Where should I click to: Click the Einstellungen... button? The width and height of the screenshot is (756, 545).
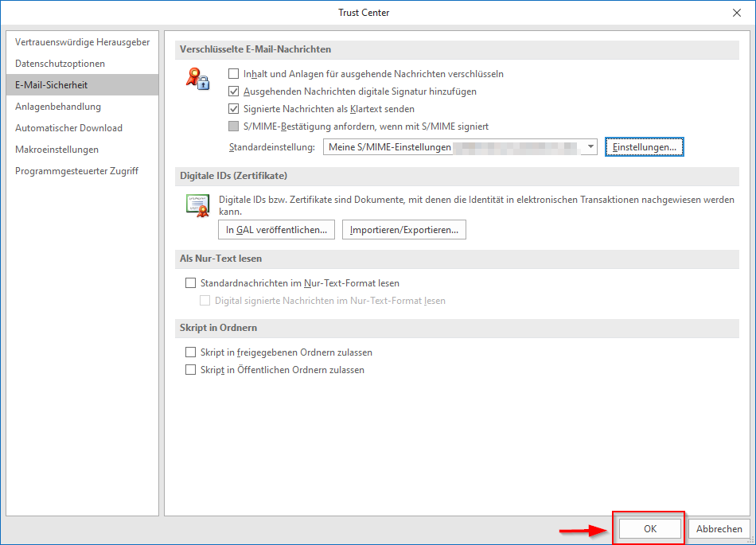[x=645, y=147]
